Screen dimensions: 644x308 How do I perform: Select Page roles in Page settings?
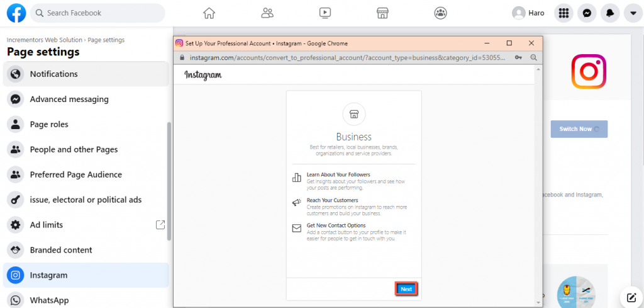pos(86,124)
